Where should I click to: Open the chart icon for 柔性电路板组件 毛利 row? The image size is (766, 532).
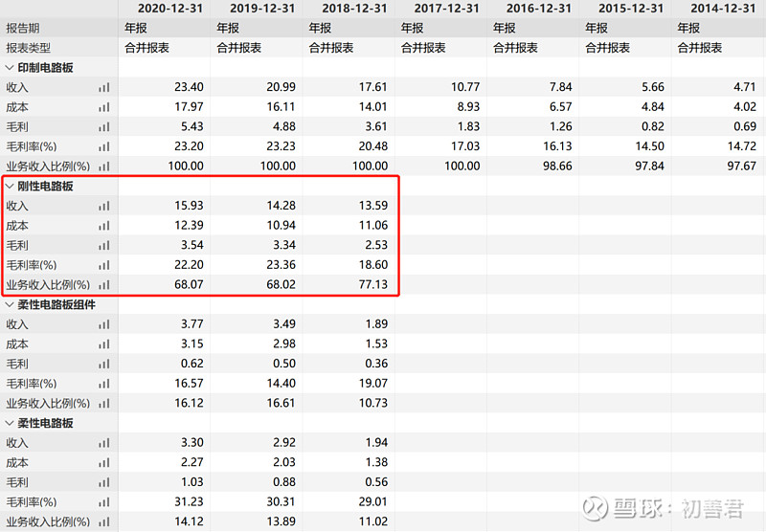tap(104, 365)
